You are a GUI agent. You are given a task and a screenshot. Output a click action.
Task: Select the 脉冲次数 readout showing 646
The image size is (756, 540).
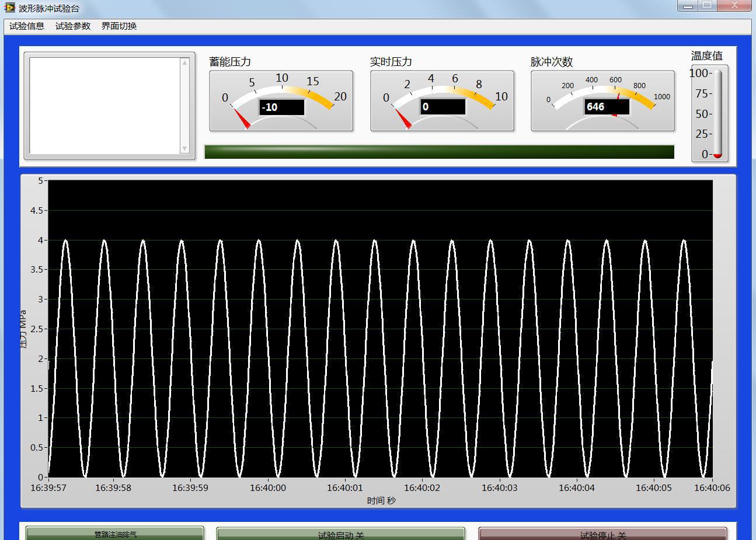(607, 107)
